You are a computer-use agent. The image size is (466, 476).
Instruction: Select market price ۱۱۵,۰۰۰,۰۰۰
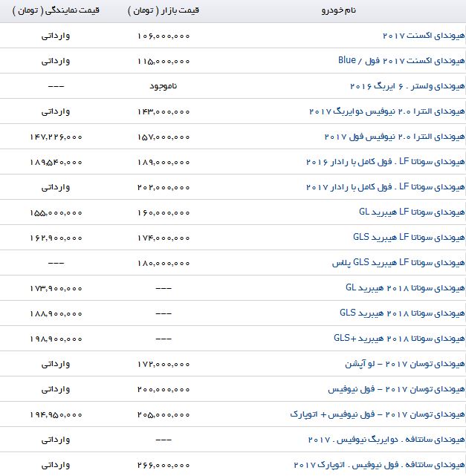pos(164,62)
